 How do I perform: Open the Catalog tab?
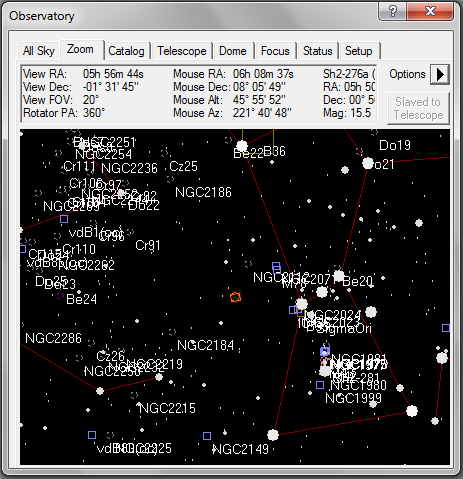click(x=126, y=51)
